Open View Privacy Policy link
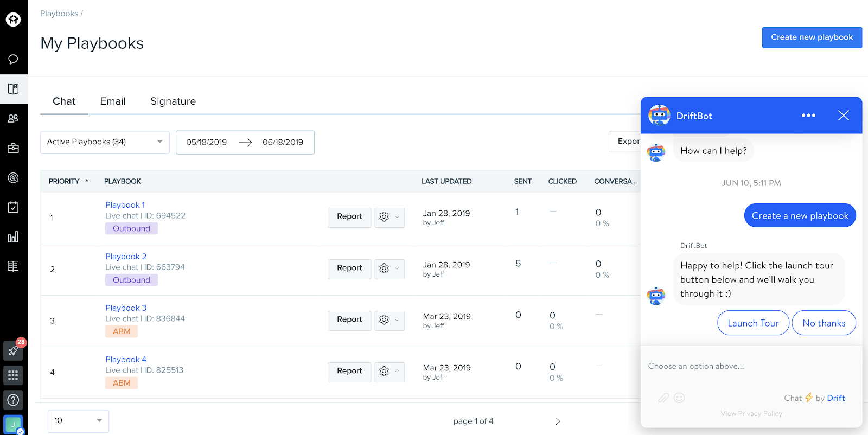The height and width of the screenshot is (435, 868). (751, 413)
